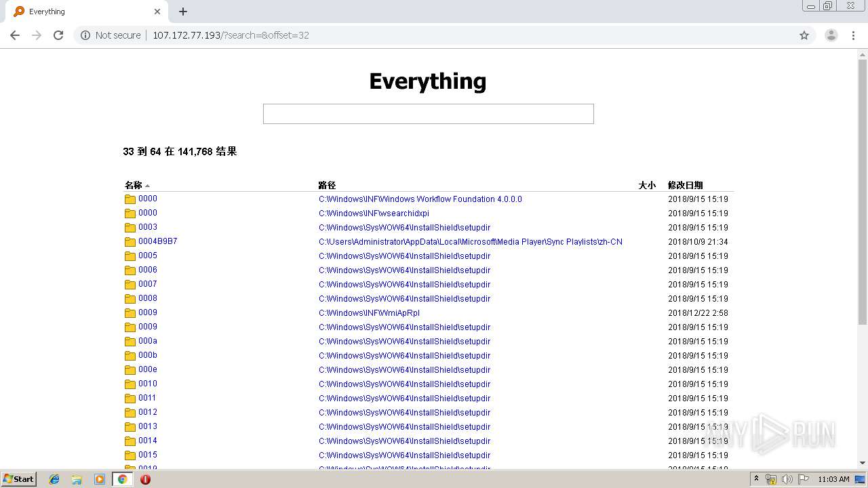The image size is (868, 488).
Task: Open Windows Start menu
Action: (18, 479)
